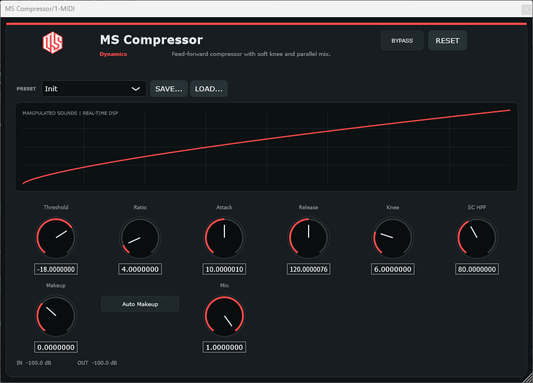The width and height of the screenshot is (533, 383).
Task: Click the MANIPULATED SOUNDS | REAL-TIME DSP label
Action: click(70, 113)
